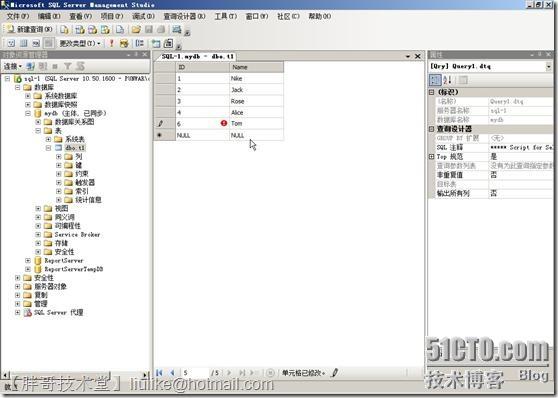Click the Move First record navigation button
This screenshot has height=398, width=558.
(x=159, y=373)
